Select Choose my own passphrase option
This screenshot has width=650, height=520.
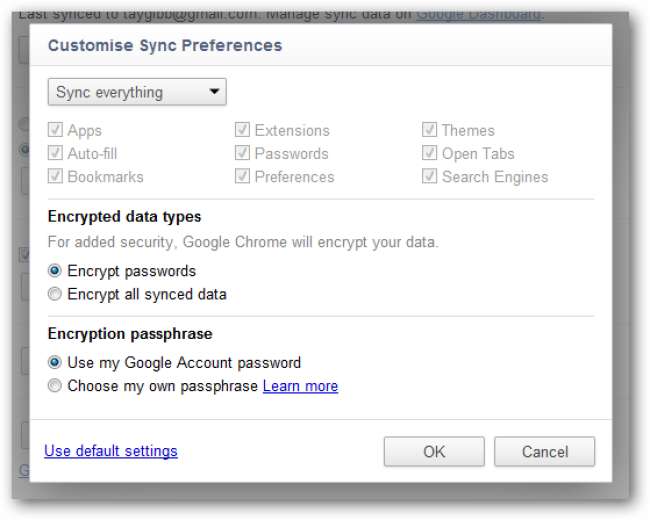56,386
